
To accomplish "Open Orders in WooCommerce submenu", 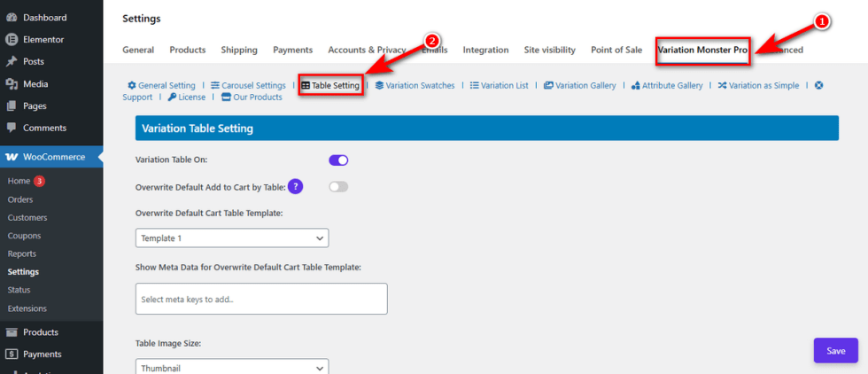I will [20, 199].
